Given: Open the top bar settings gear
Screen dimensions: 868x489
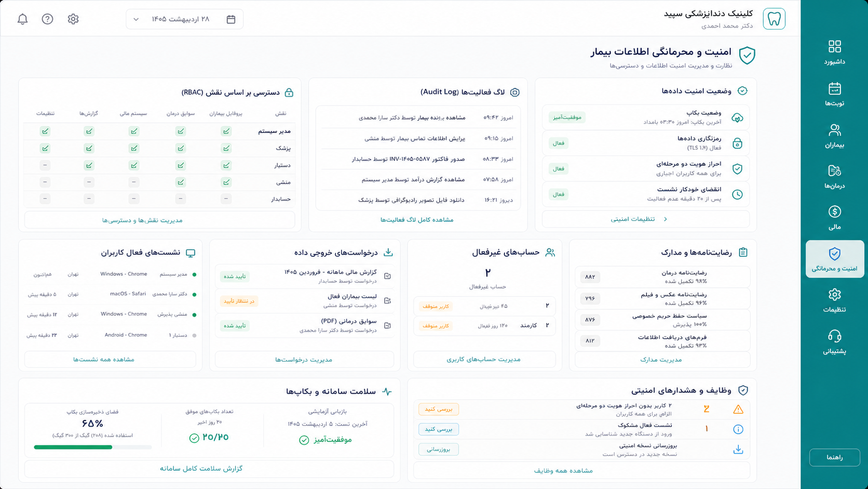Looking at the screenshot, I should 73,19.
